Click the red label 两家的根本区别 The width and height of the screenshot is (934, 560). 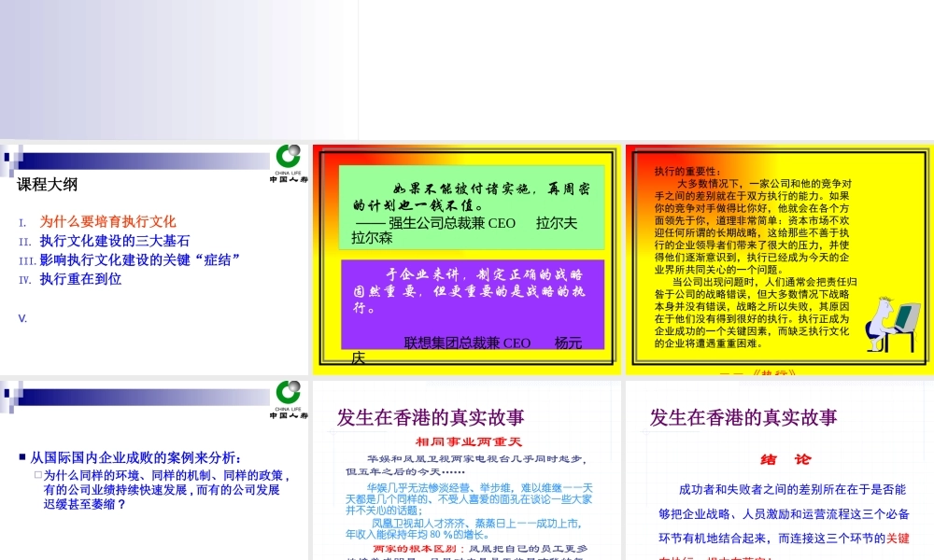pyautogui.click(x=418, y=549)
